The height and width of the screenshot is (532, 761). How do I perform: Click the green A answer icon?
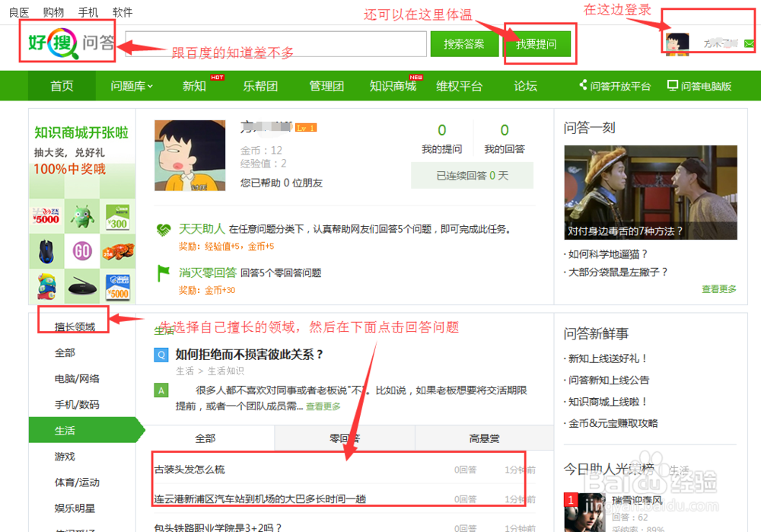click(161, 390)
